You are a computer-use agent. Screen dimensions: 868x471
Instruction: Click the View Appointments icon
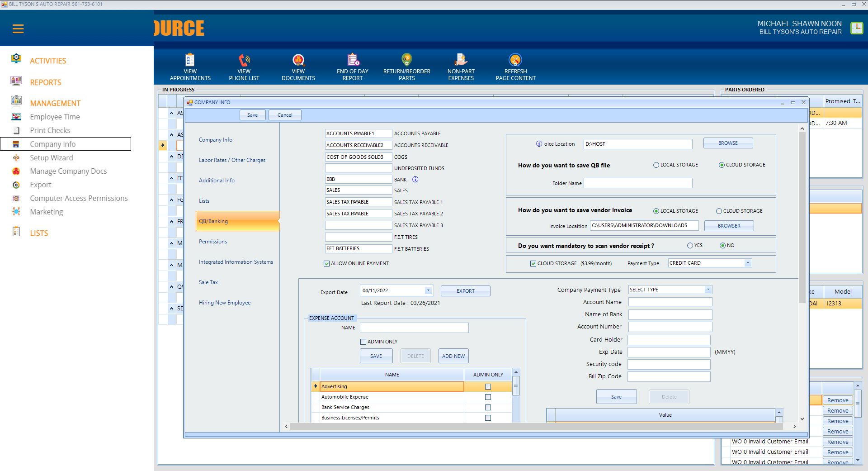[x=190, y=60]
